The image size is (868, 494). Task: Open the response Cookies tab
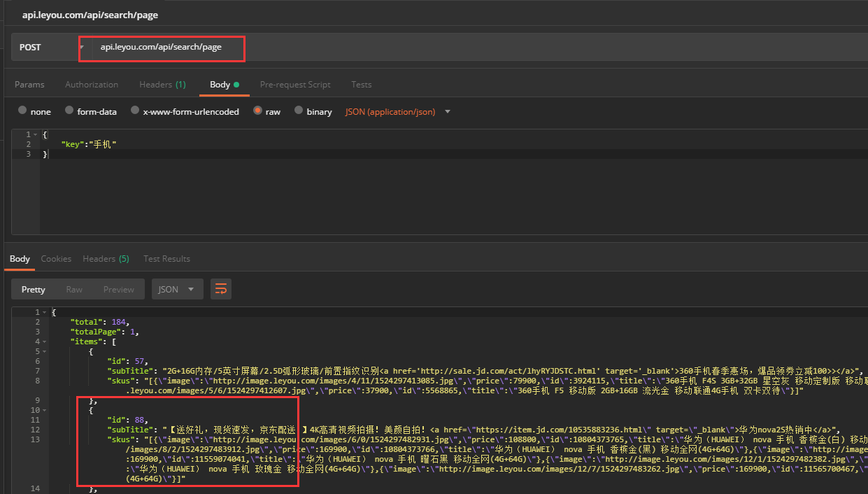(x=56, y=259)
